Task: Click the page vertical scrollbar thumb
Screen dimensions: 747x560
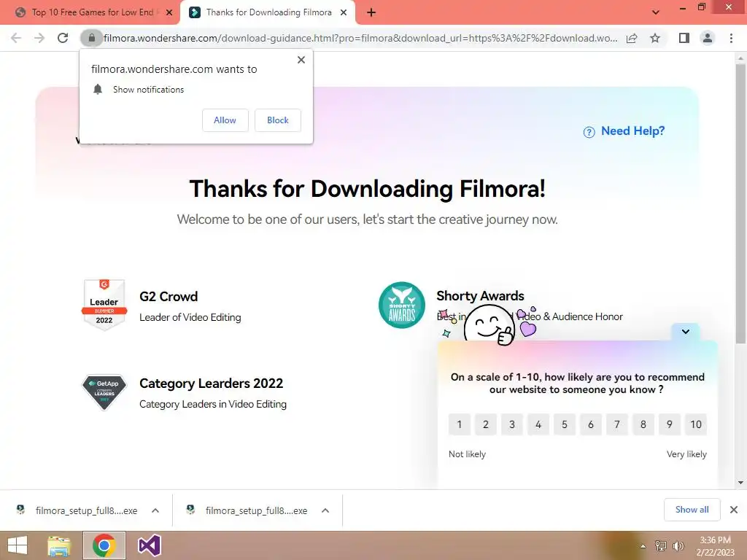Action: 740,203
